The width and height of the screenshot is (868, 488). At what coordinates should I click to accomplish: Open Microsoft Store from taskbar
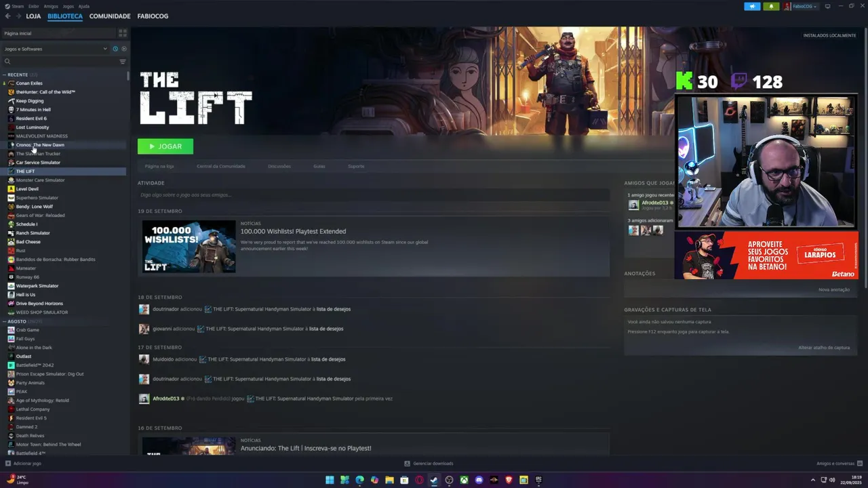tap(404, 480)
